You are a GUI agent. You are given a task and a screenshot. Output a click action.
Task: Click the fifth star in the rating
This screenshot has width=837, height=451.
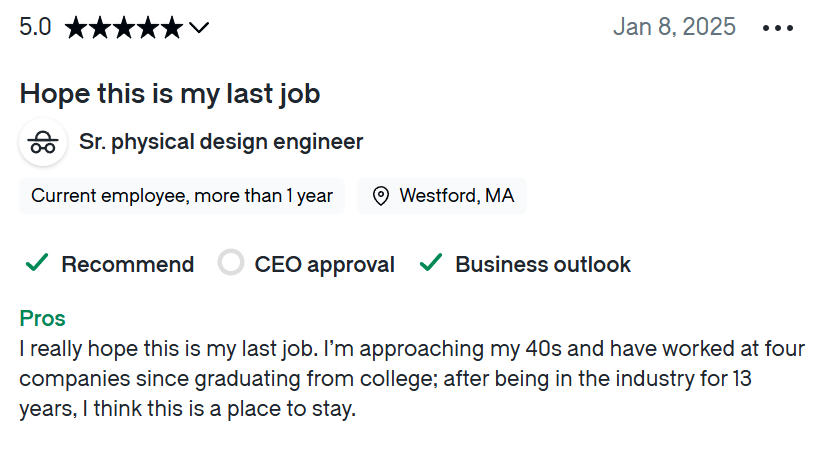coord(172,28)
